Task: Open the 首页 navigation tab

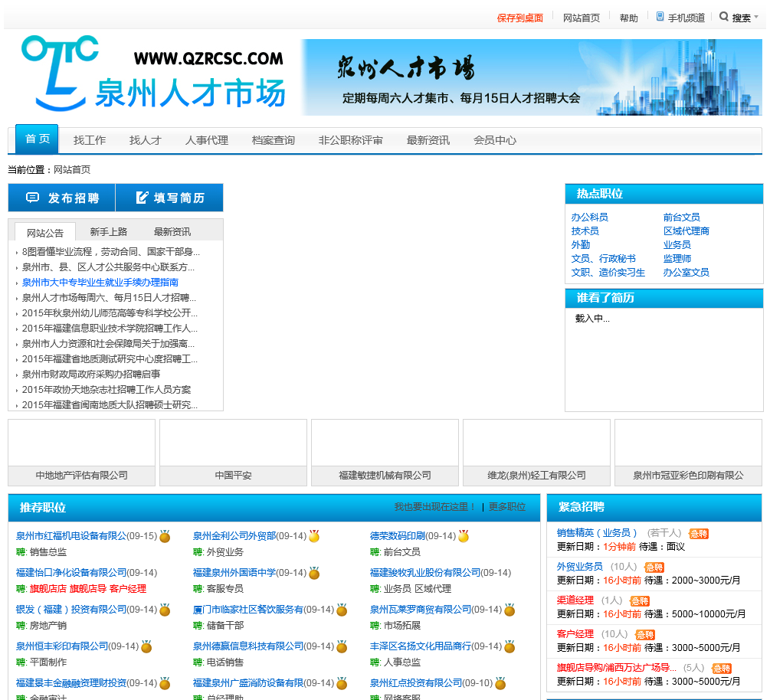Action: tap(38, 139)
